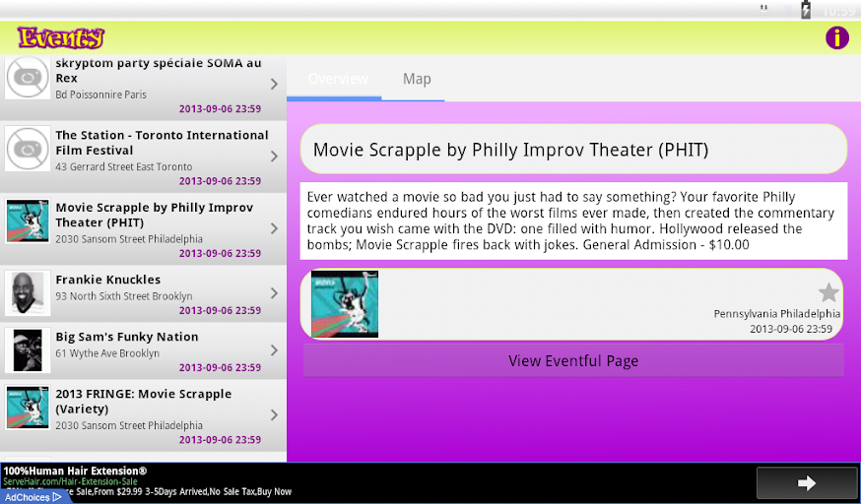This screenshot has height=504, width=861.
Task: Open Movie Scrapple by Philly Improv list thumbnail
Action: (28, 221)
